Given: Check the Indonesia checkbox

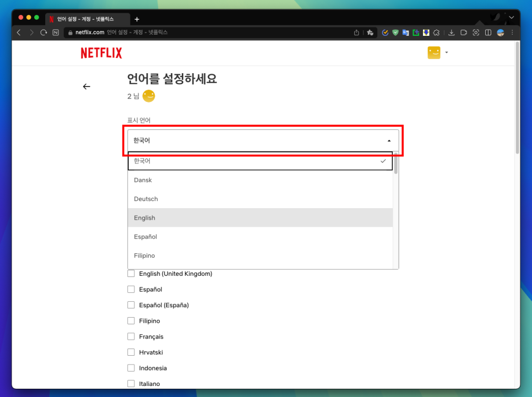Looking at the screenshot, I should (x=131, y=368).
